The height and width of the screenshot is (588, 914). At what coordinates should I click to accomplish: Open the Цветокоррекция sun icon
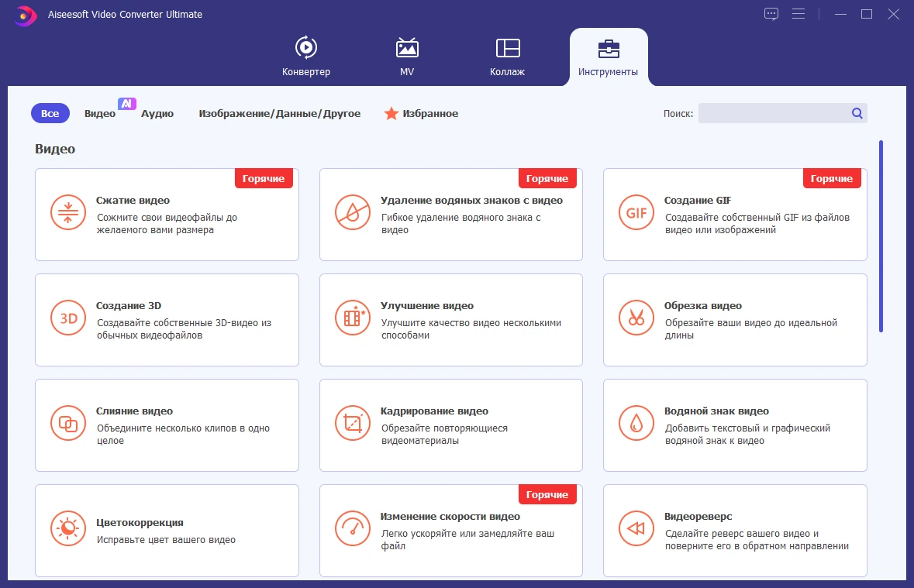pyautogui.click(x=68, y=528)
